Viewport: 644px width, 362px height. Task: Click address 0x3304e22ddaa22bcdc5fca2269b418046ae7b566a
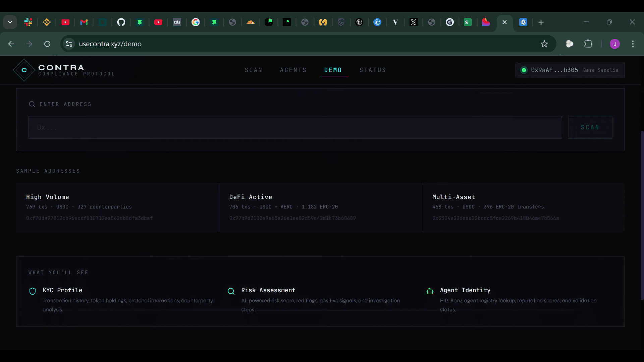(x=495, y=218)
